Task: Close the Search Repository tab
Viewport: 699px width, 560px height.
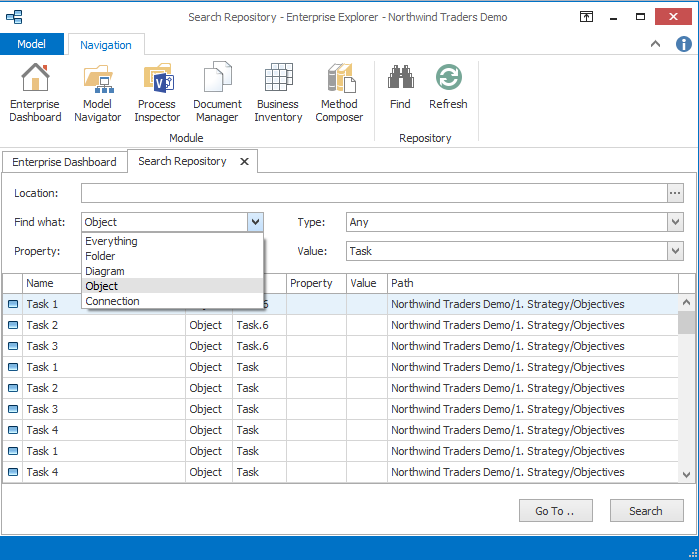Action: pos(244,161)
